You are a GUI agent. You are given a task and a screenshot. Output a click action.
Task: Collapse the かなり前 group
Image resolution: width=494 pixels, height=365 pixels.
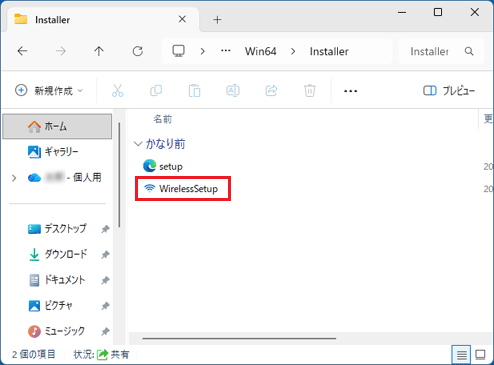(x=138, y=144)
